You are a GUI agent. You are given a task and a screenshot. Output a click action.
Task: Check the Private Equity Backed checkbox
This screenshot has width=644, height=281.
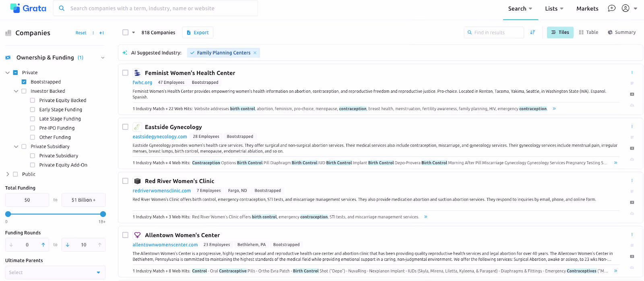tap(33, 100)
